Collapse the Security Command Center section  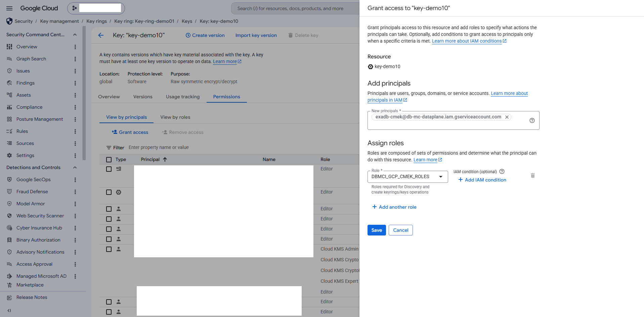click(x=75, y=35)
